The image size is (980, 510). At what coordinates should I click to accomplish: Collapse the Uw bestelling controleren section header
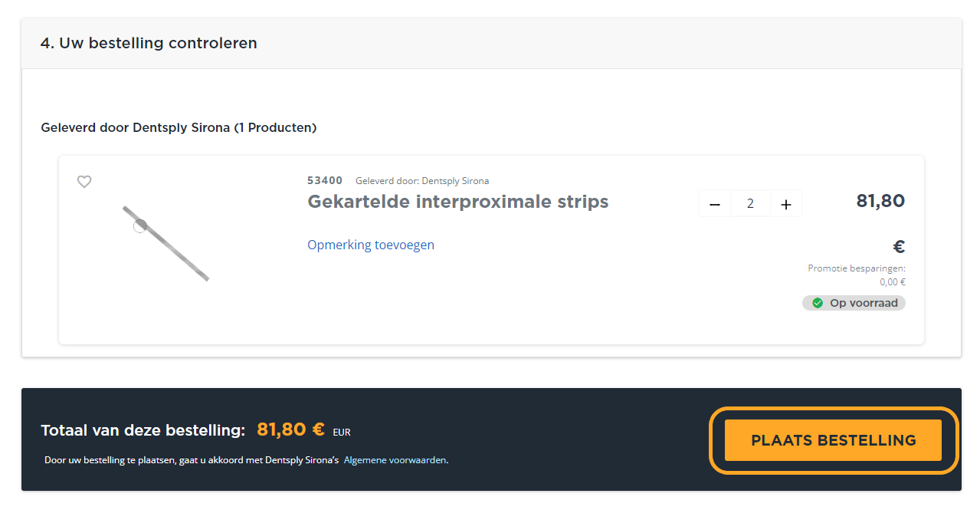coord(149,44)
